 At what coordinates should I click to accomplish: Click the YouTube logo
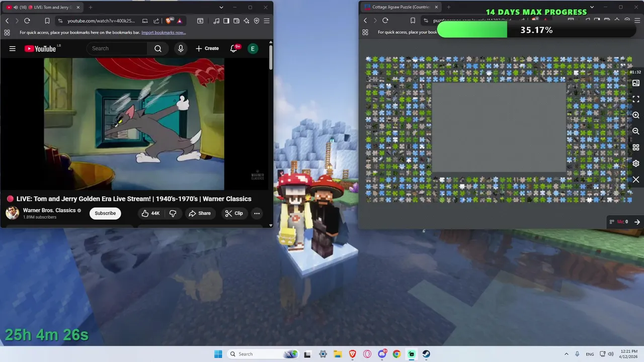(x=40, y=49)
